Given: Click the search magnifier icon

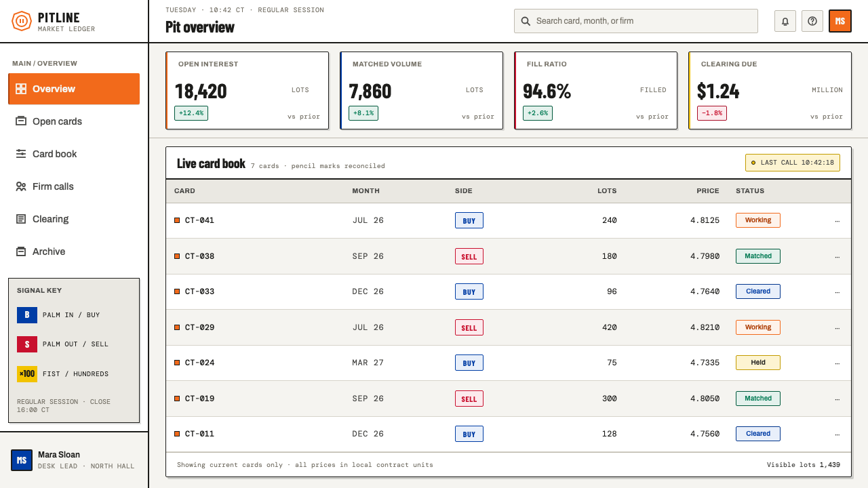Looking at the screenshot, I should click(526, 21).
